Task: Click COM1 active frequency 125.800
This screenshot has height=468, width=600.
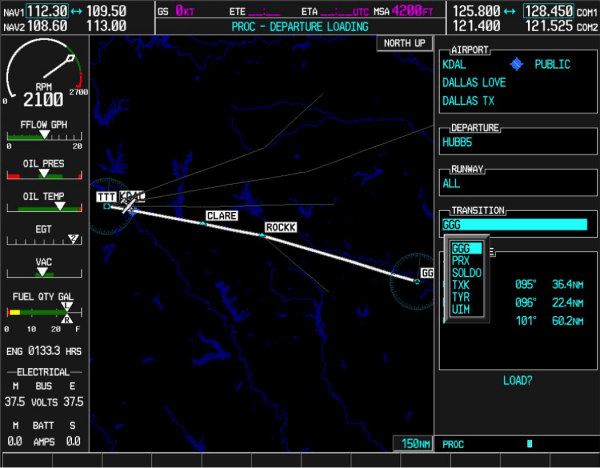Action: tap(476, 11)
